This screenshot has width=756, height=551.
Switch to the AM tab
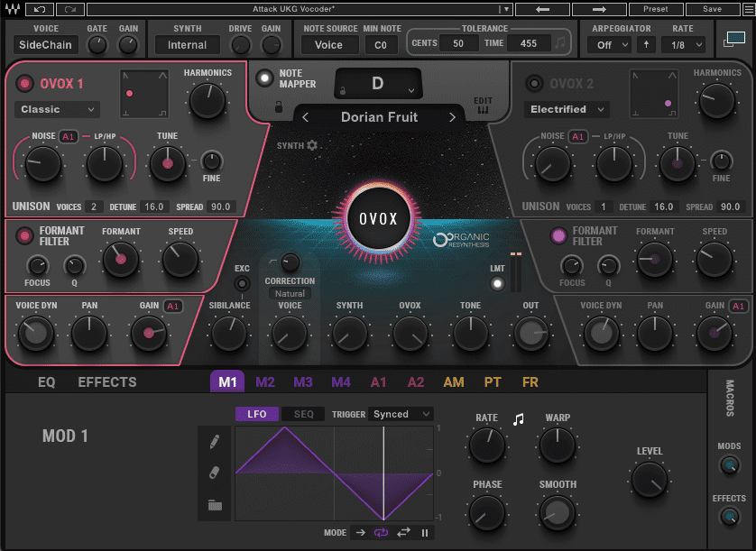pyautogui.click(x=454, y=381)
